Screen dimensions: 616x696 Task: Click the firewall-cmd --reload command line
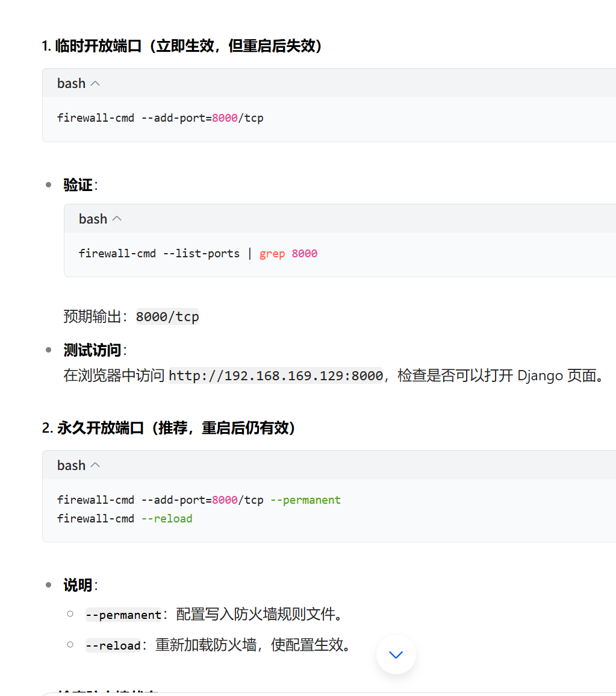pos(125,518)
